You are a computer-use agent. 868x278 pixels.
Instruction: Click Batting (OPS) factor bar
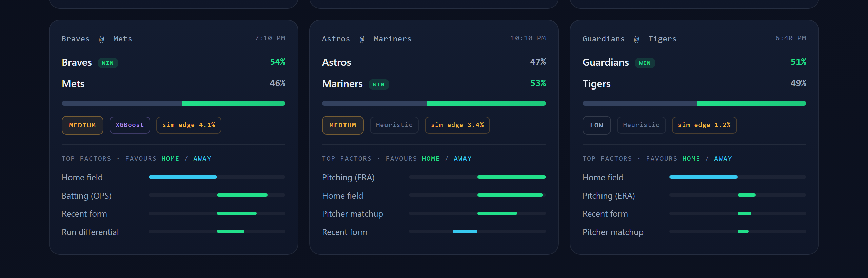pyautogui.click(x=217, y=195)
